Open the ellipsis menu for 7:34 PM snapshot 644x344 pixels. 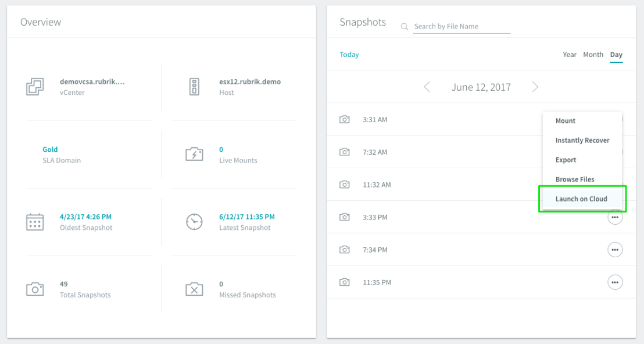615,250
